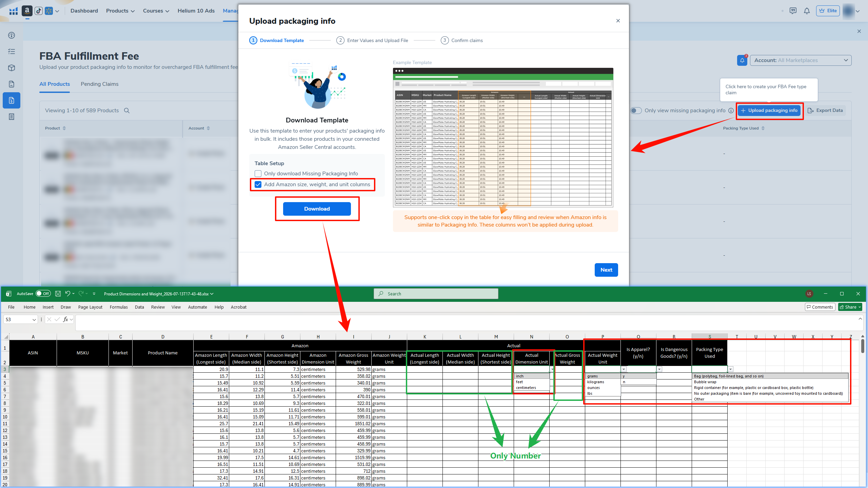Select the TikTok marketplace icon
Image resolution: width=868 pixels, height=488 pixels.
pyautogui.click(x=39, y=11)
